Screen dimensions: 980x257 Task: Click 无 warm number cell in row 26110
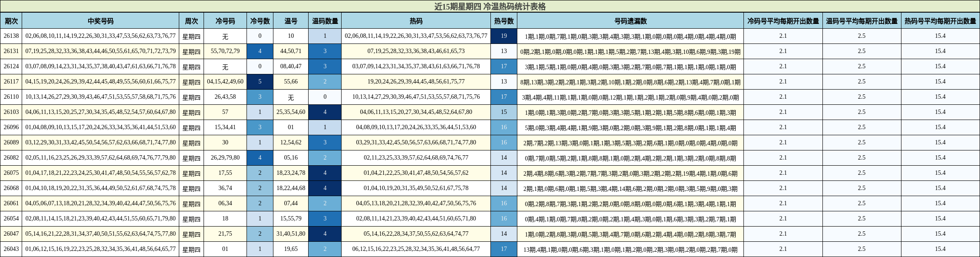[291, 97]
